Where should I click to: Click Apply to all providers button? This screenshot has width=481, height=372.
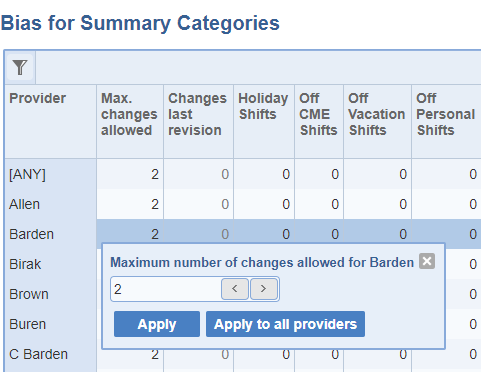click(x=285, y=324)
